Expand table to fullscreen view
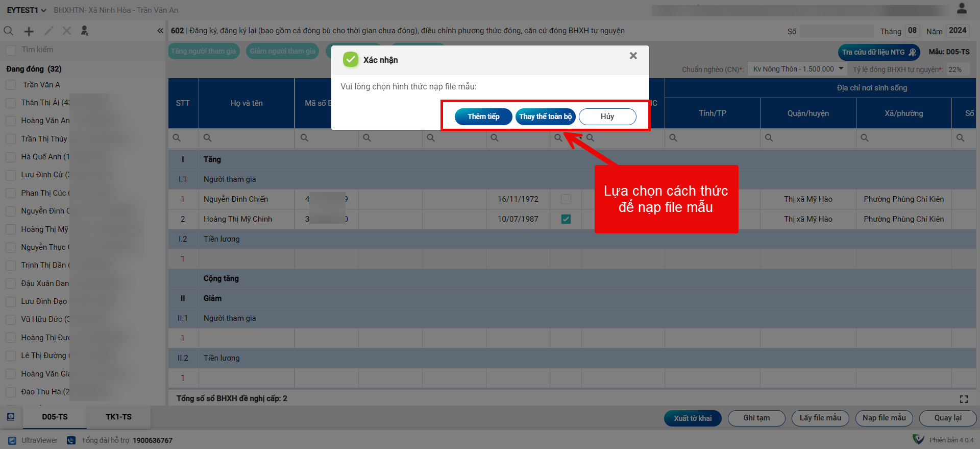Viewport: 980px width, 449px height. pos(964,399)
